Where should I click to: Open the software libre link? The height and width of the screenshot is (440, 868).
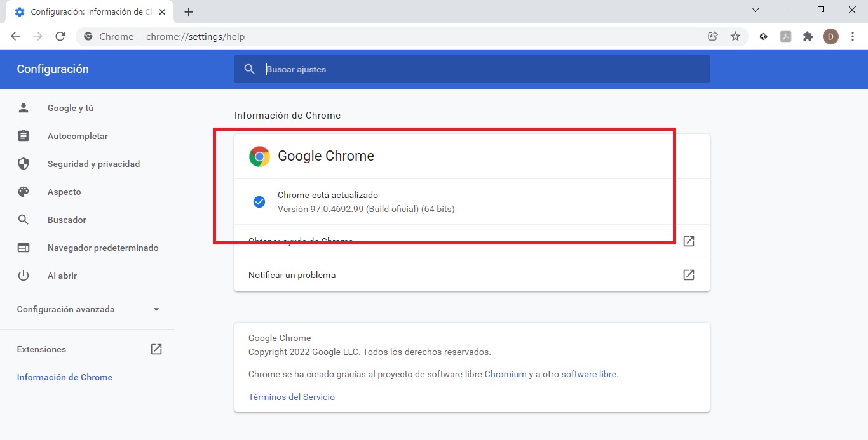pyautogui.click(x=589, y=374)
